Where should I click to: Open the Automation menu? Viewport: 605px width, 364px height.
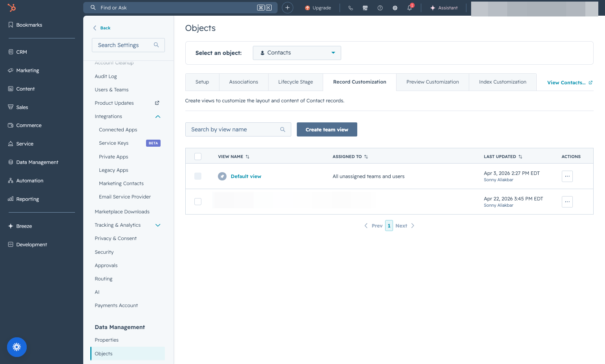pos(26,180)
